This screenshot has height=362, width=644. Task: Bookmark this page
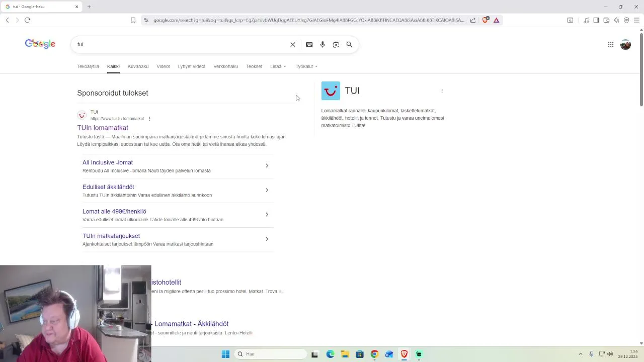point(133,20)
